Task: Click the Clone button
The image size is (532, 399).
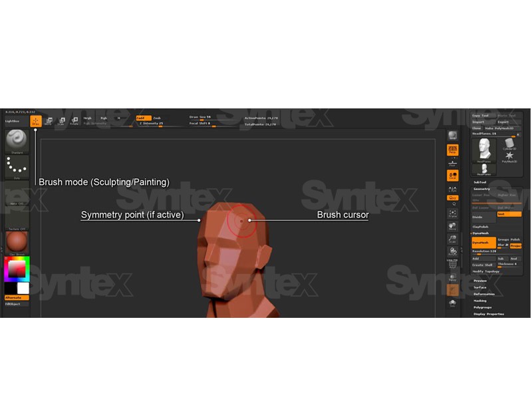Action: (477, 128)
